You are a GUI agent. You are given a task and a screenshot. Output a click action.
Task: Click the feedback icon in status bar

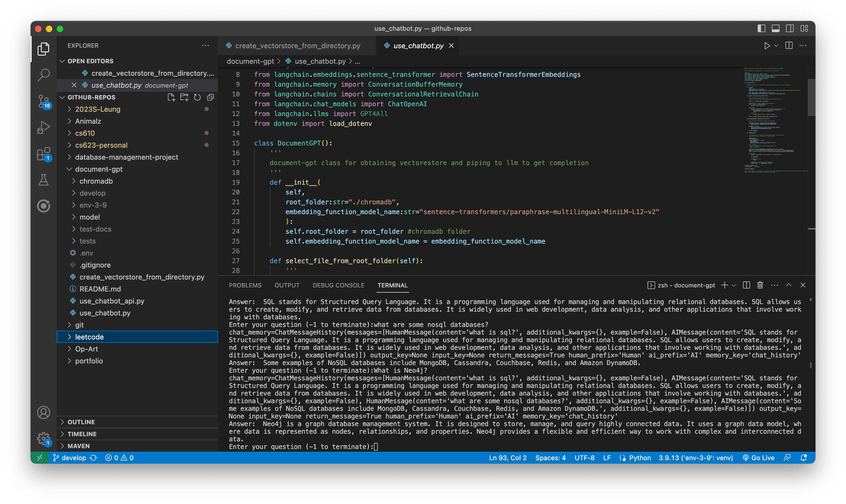click(x=787, y=458)
